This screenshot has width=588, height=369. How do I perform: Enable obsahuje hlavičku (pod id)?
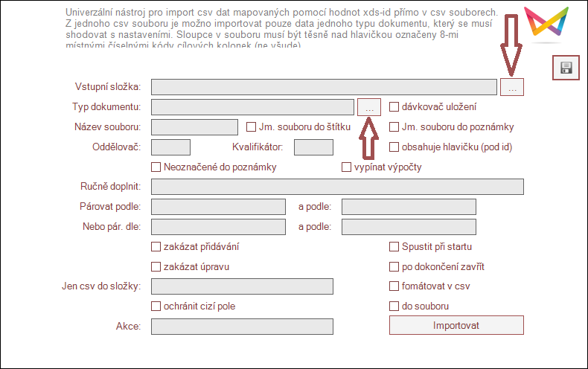point(394,147)
